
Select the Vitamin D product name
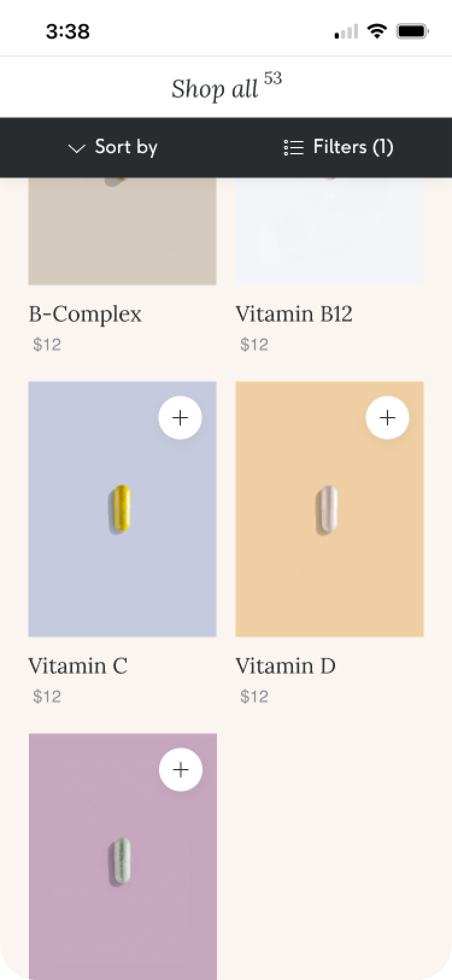[x=286, y=666]
